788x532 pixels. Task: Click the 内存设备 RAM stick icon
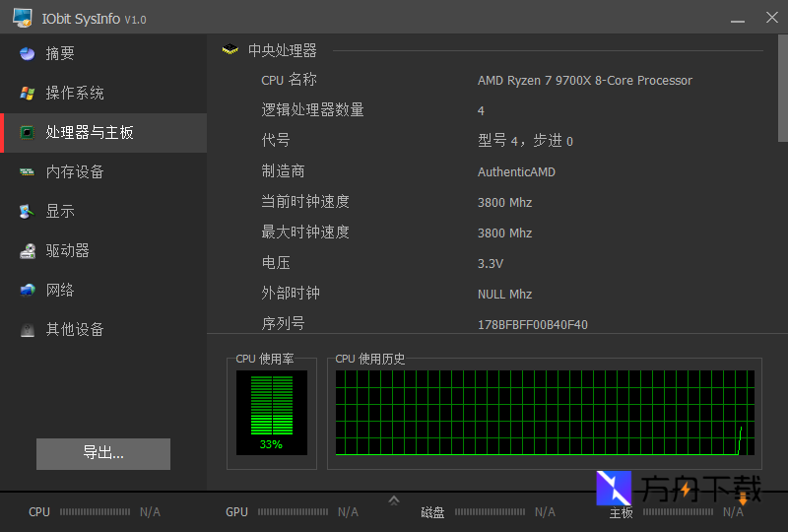tap(28, 172)
